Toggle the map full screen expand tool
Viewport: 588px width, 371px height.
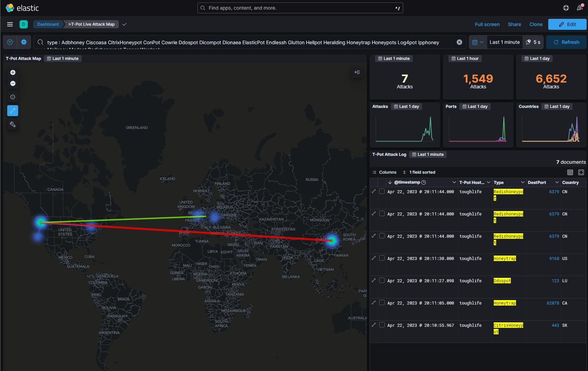coord(13,111)
